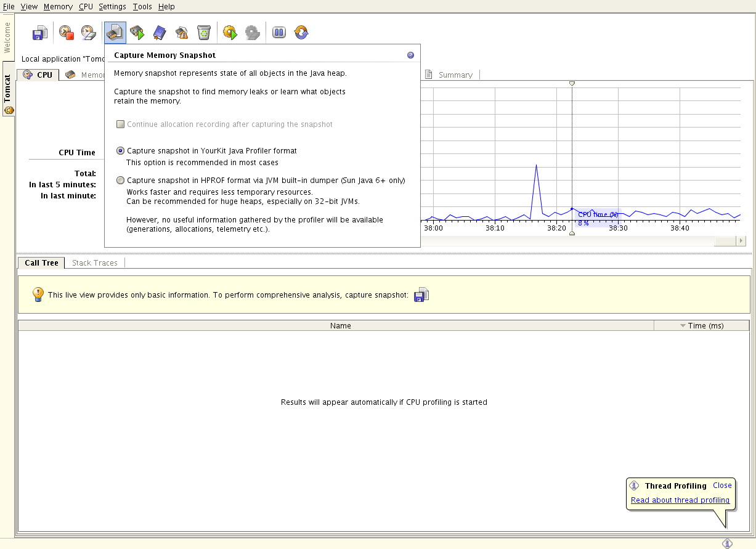Open the View menu
The image size is (756, 549).
pyautogui.click(x=29, y=7)
